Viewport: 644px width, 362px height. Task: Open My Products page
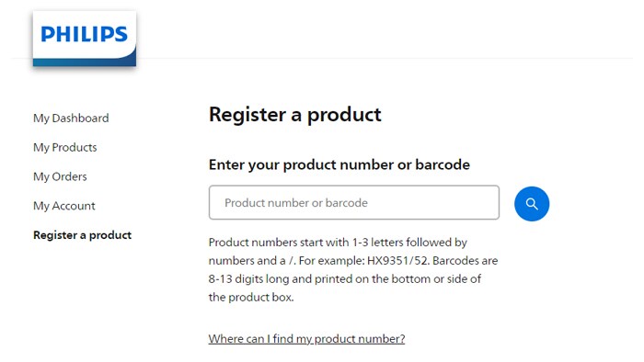(65, 148)
